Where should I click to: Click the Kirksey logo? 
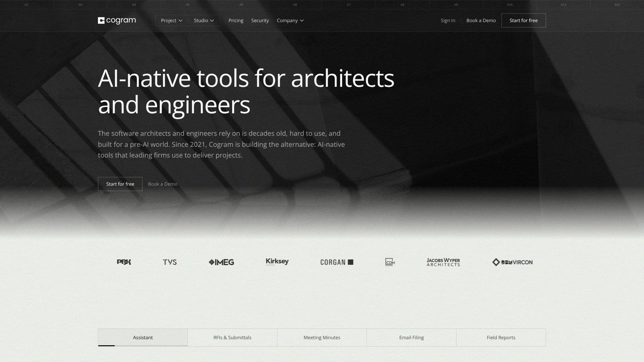point(277,262)
